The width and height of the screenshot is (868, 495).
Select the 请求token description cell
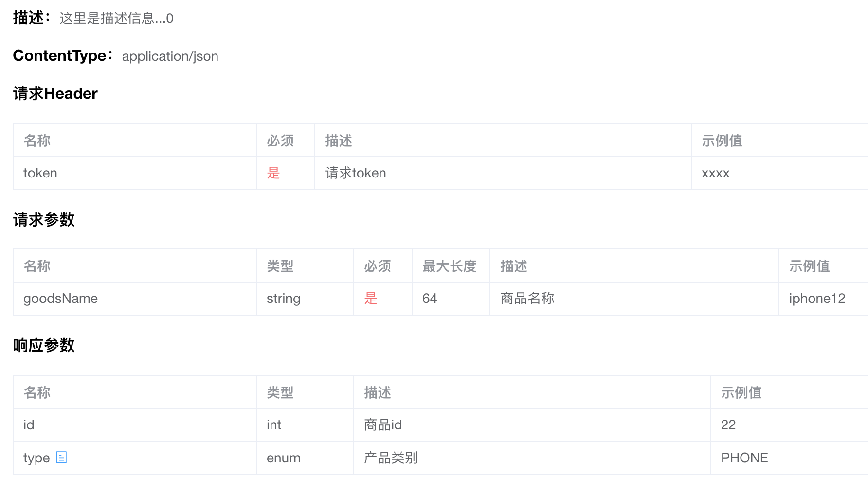tap(503, 173)
